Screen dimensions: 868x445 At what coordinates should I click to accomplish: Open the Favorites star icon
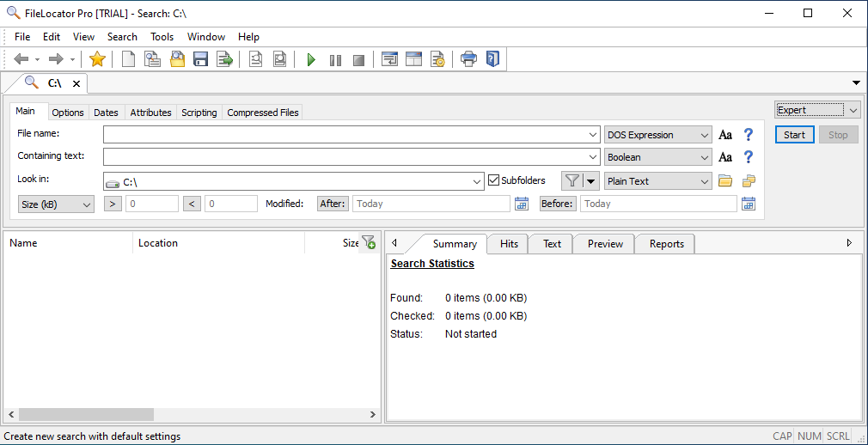[97, 59]
